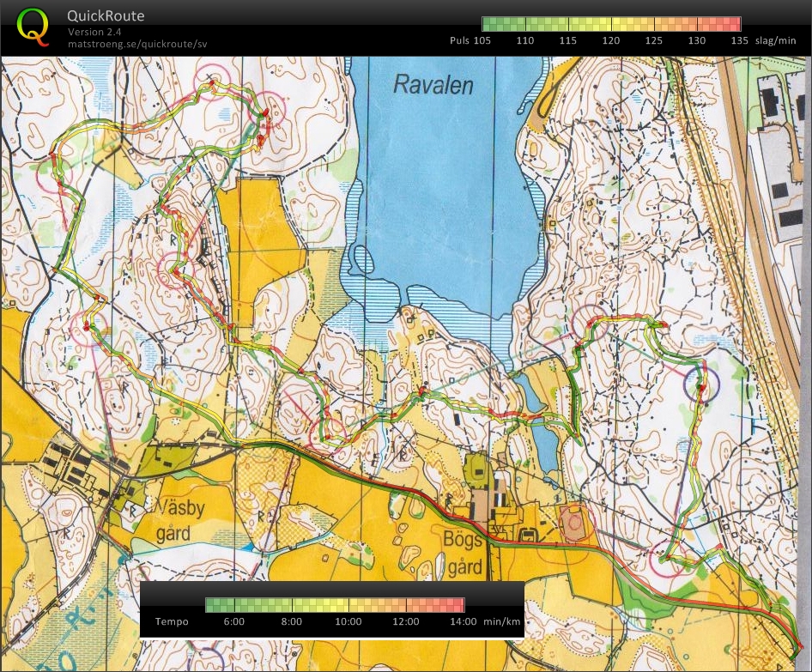Click the green end of the Puls gradient
The image size is (812, 672).
click(491, 21)
